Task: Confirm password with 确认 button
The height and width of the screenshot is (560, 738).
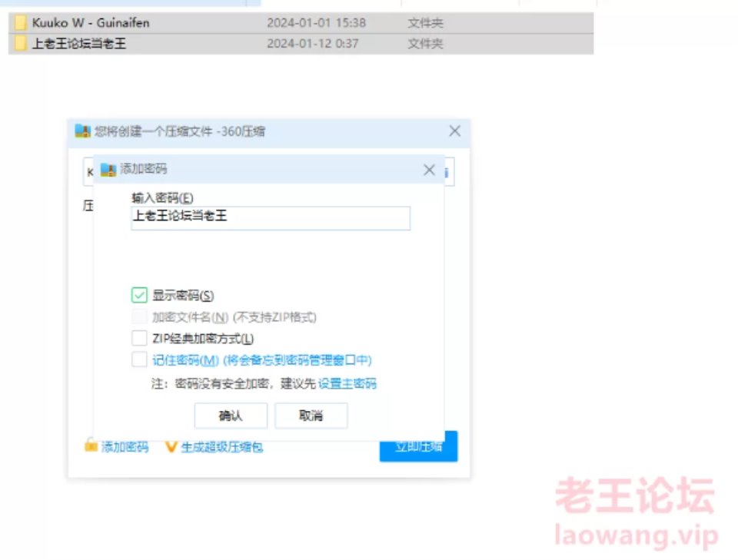Action: pyautogui.click(x=231, y=416)
